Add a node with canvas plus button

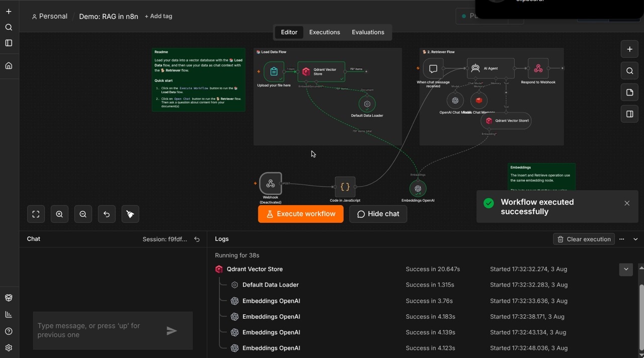click(x=629, y=49)
